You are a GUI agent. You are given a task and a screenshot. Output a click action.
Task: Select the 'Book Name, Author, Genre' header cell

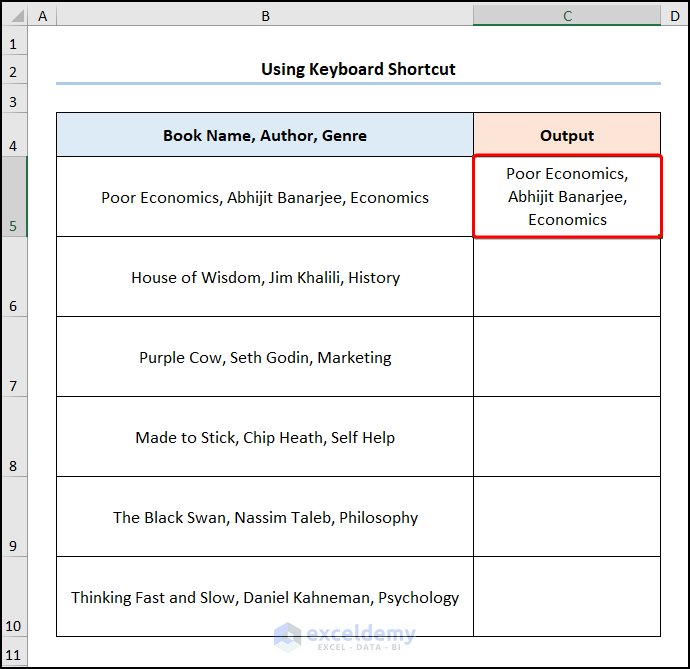[265, 135]
